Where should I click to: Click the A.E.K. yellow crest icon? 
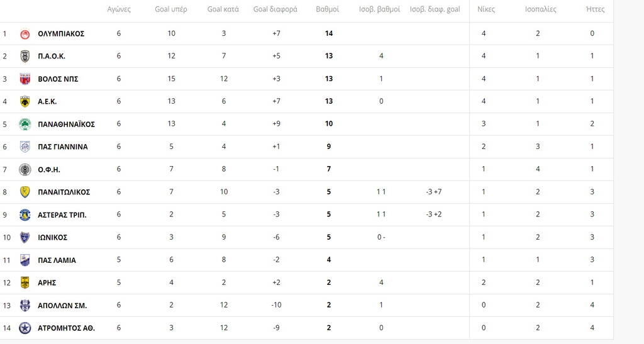click(25, 102)
